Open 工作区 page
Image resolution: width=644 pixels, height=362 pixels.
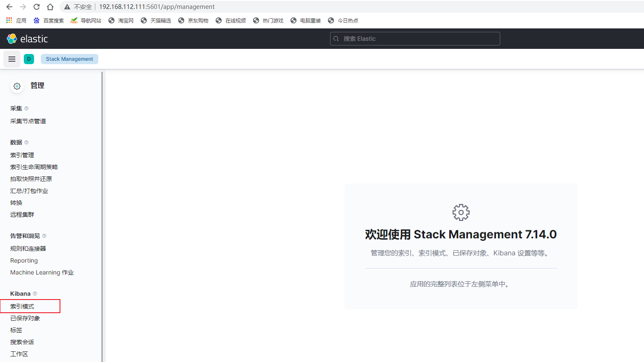click(x=19, y=354)
